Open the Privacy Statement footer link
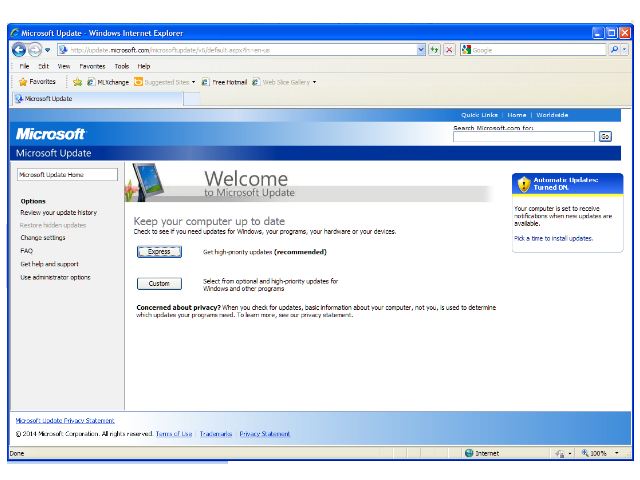This screenshot has width=640, height=480. point(264,434)
